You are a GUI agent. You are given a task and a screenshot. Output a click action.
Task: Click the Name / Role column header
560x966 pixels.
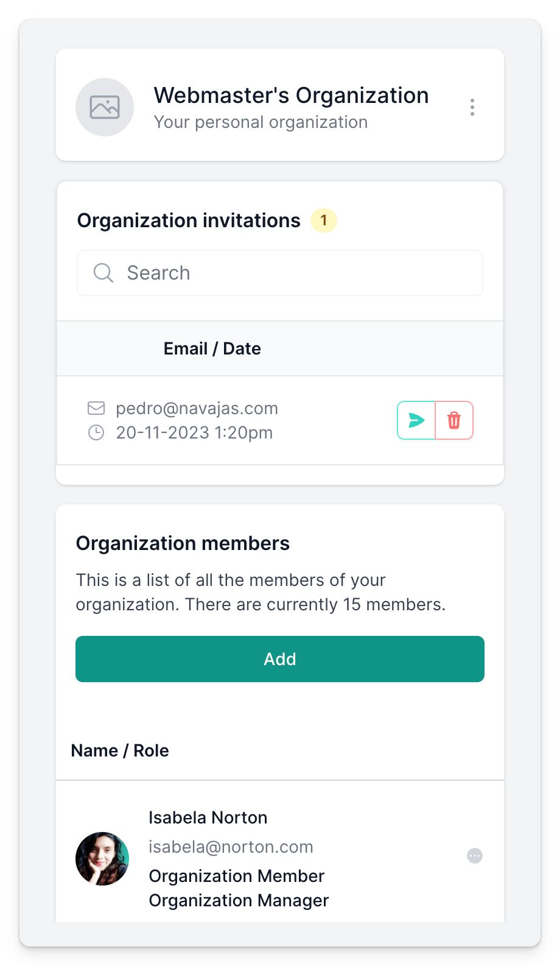coord(120,750)
